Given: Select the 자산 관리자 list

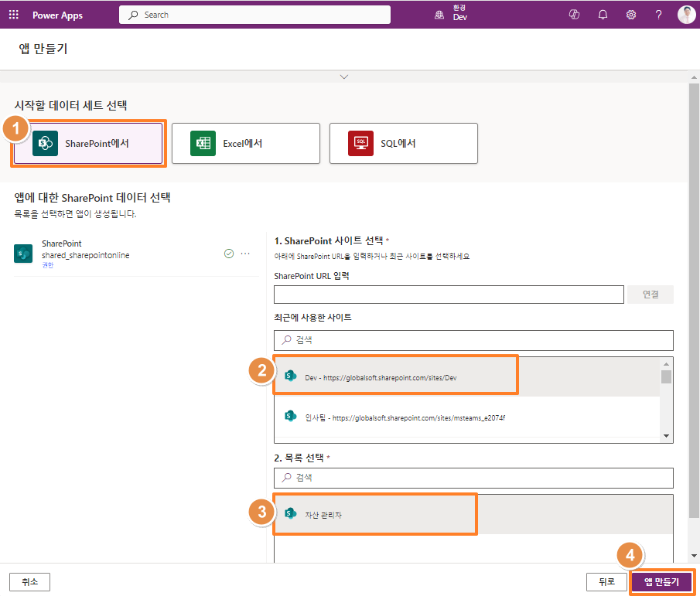Looking at the screenshot, I should coord(473,514).
